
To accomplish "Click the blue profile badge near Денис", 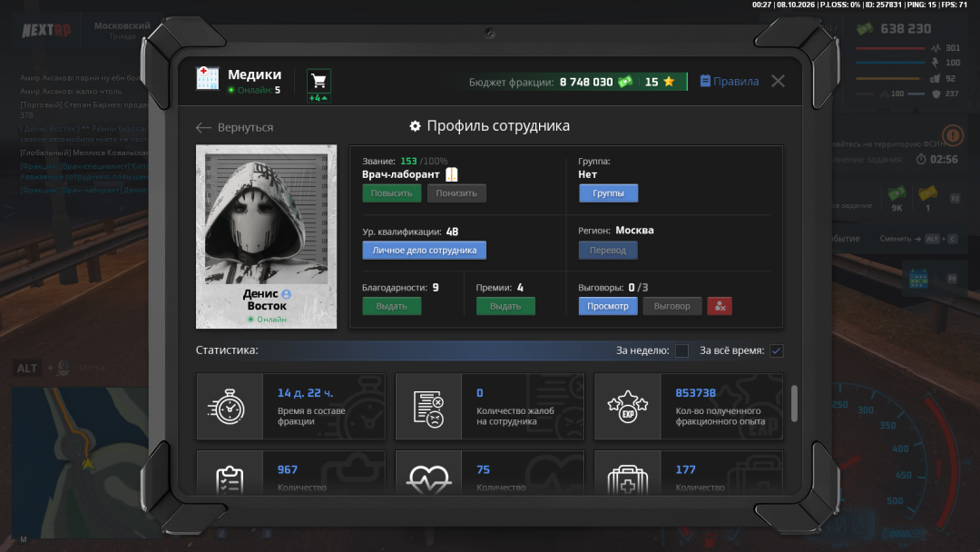I will 286,294.
